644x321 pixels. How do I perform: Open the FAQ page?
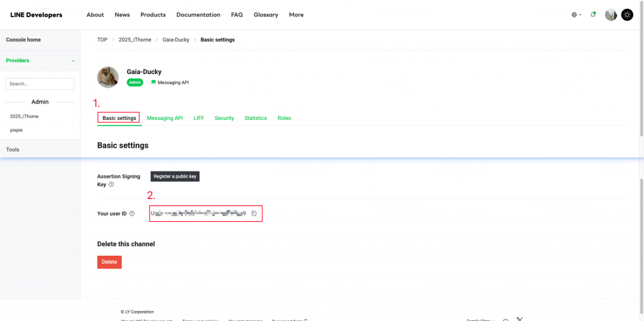pyautogui.click(x=237, y=15)
